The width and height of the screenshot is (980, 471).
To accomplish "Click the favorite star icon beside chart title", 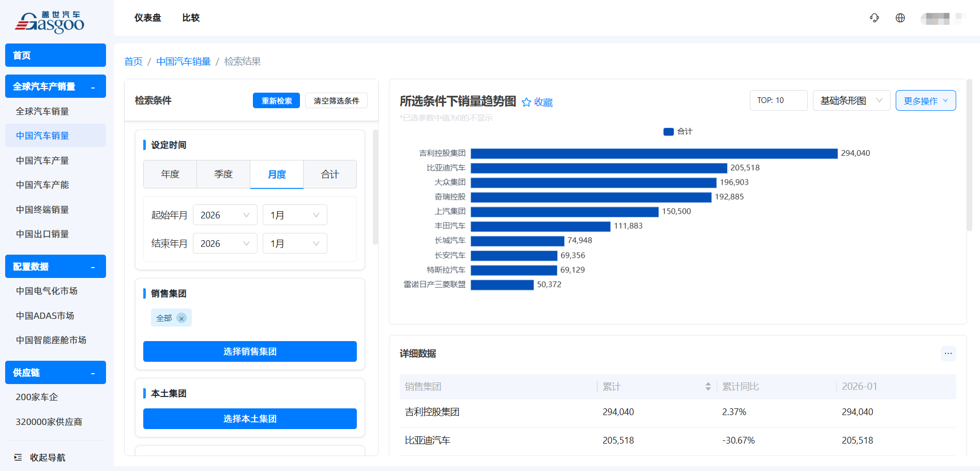I will click(x=526, y=102).
